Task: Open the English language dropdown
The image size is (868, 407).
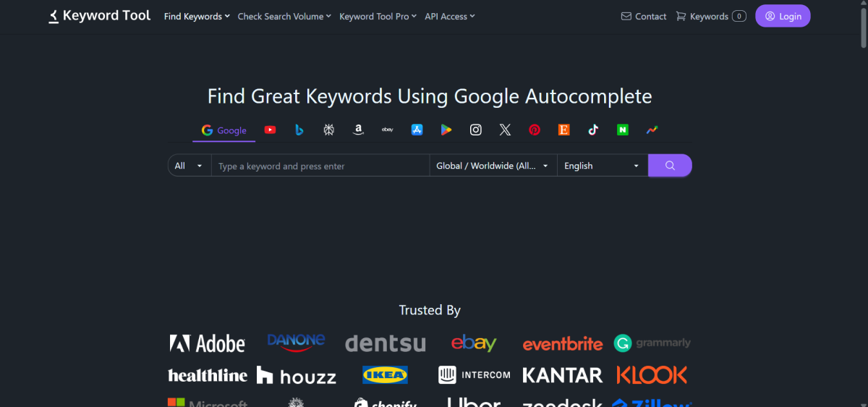Action: pyautogui.click(x=603, y=166)
